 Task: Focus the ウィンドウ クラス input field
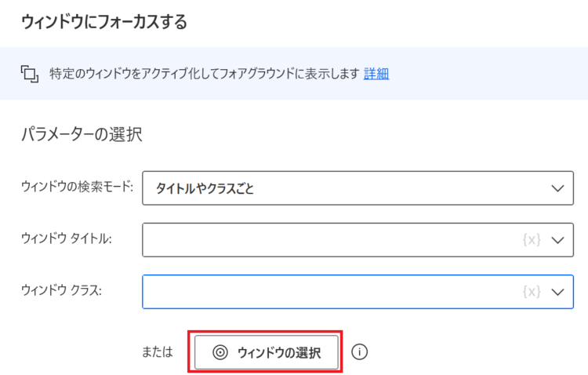point(358,292)
